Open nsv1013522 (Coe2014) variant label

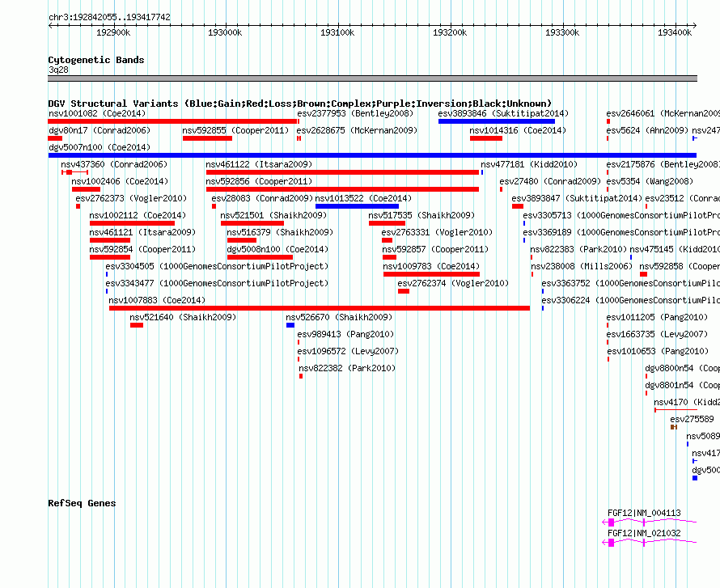point(364,198)
